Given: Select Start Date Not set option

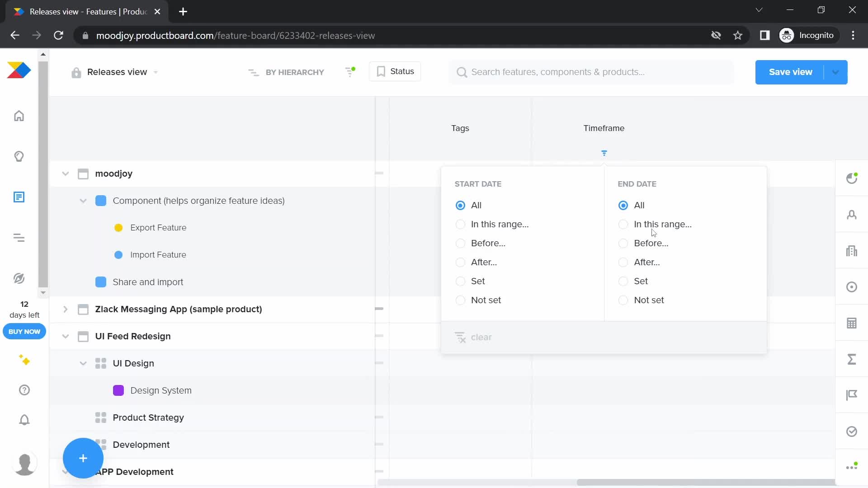Looking at the screenshot, I should [460, 300].
